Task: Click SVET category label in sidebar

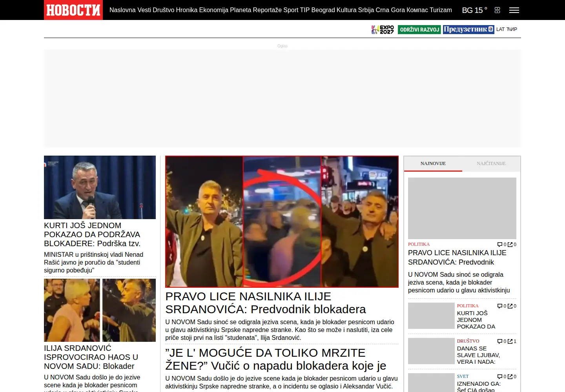Action: point(463,376)
